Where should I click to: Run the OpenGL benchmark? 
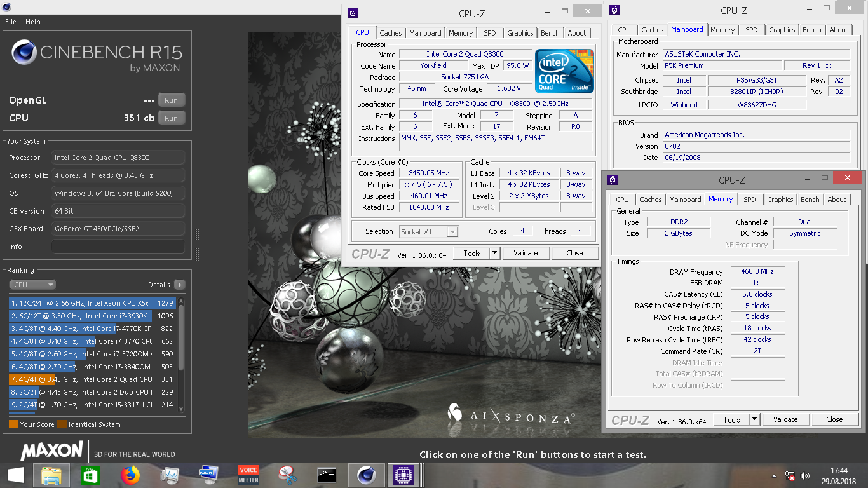click(171, 100)
